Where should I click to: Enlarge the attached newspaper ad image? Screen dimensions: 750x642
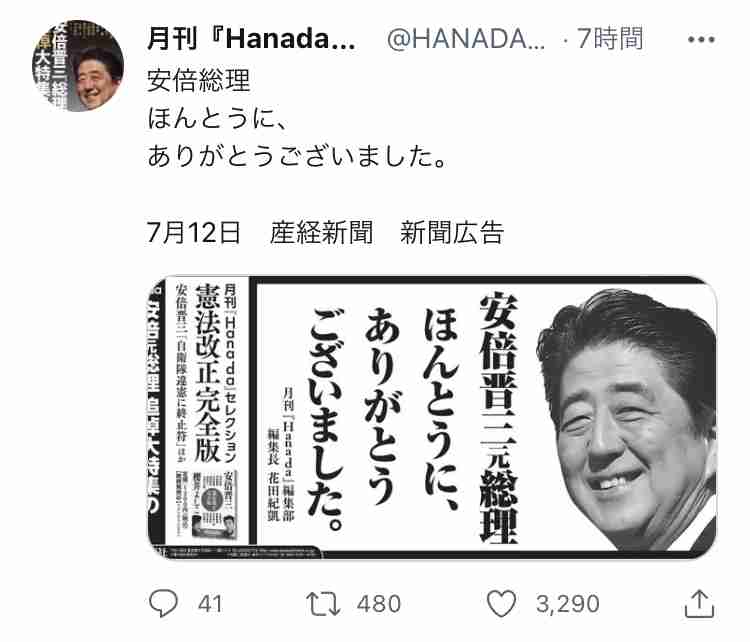(432, 417)
